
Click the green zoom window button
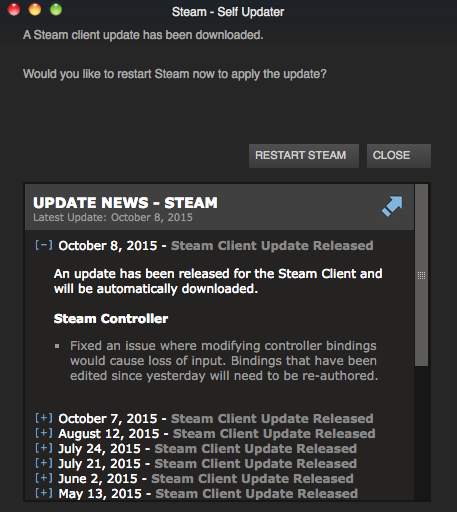[x=56, y=9]
